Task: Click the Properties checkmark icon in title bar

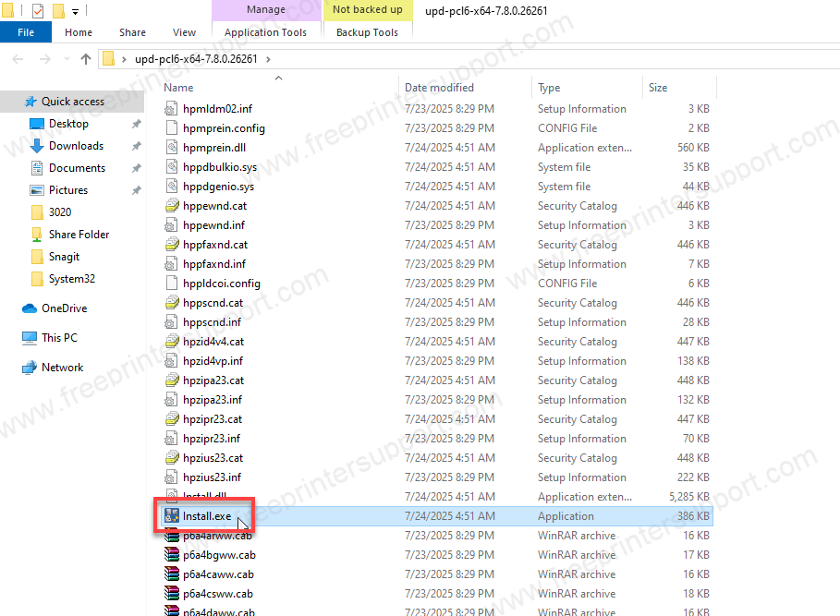Action: pyautogui.click(x=38, y=11)
